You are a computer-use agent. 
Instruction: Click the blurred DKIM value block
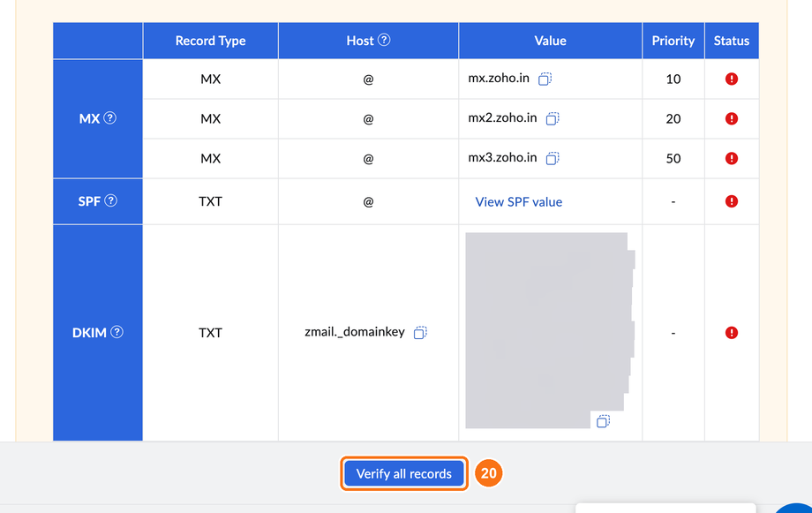549,330
